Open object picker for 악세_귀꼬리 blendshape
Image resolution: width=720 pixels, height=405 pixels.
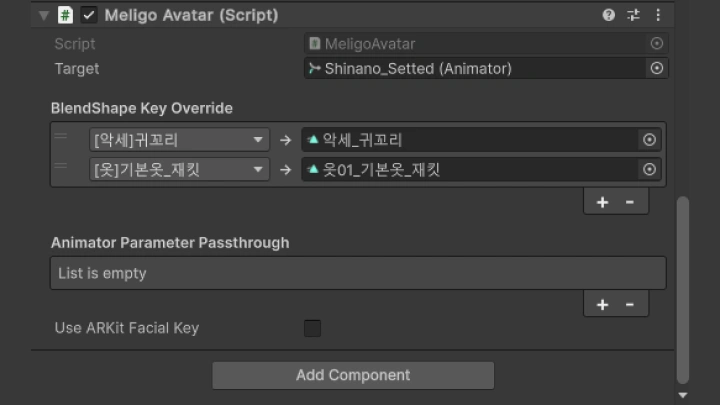pos(649,140)
